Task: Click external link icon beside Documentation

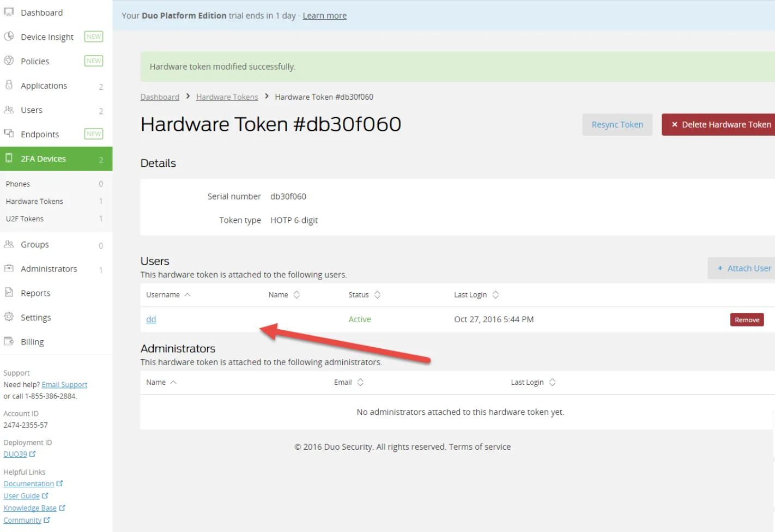Action: point(59,483)
